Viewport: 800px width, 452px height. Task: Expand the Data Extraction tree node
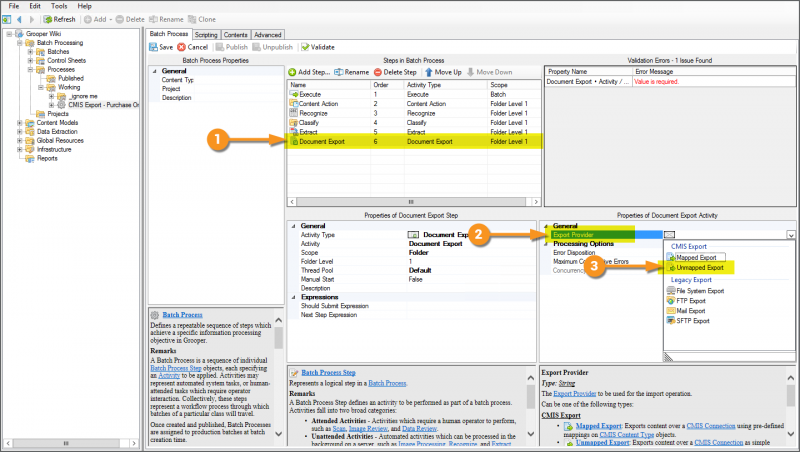pyautogui.click(x=19, y=132)
